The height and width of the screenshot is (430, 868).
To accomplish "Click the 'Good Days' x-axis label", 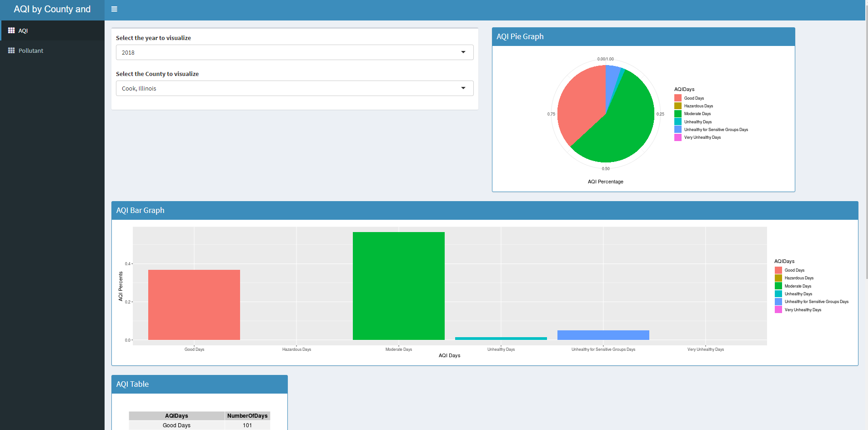I will tap(194, 349).
